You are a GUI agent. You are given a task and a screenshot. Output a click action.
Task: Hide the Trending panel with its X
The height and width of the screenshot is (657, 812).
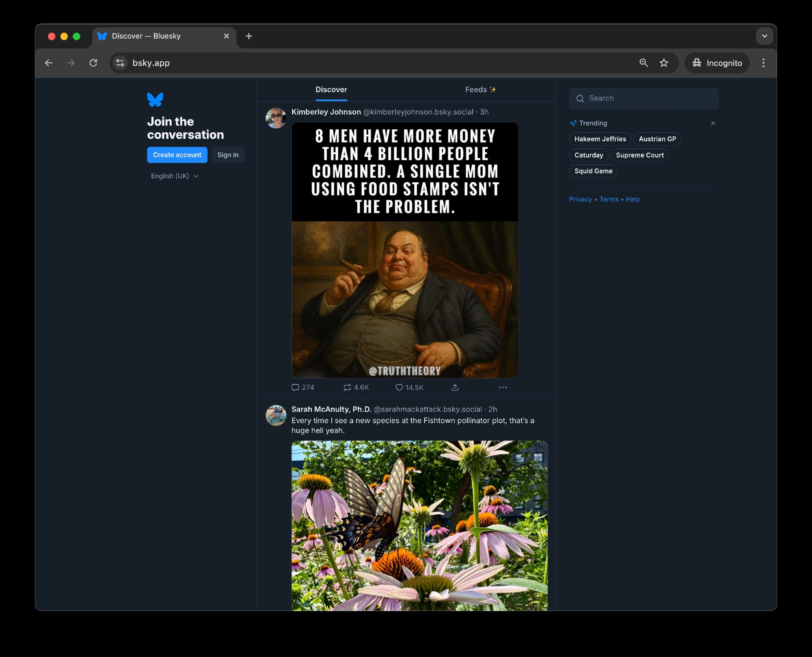713,123
